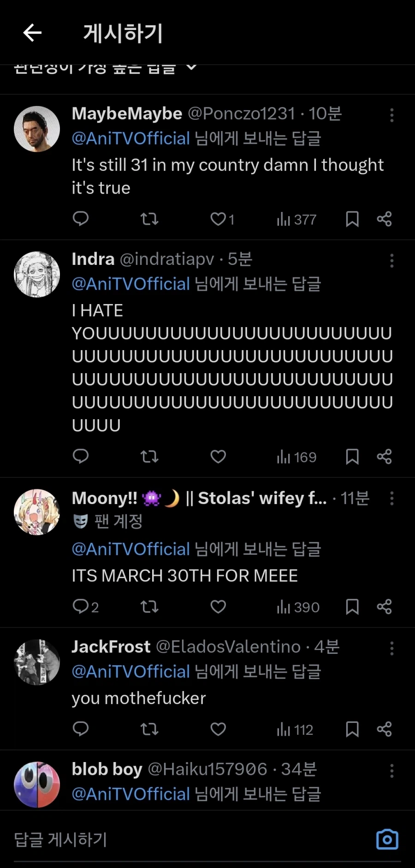Image resolution: width=415 pixels, height=868 pixels.
Task: Comment on Moony's reply
Action: click(81, 606)
